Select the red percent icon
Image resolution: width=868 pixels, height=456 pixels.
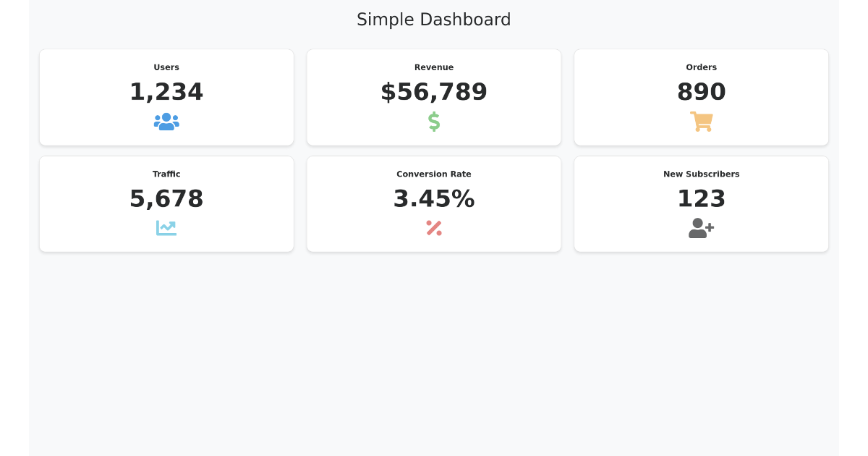pyautogui.click(x=434, y=228)
